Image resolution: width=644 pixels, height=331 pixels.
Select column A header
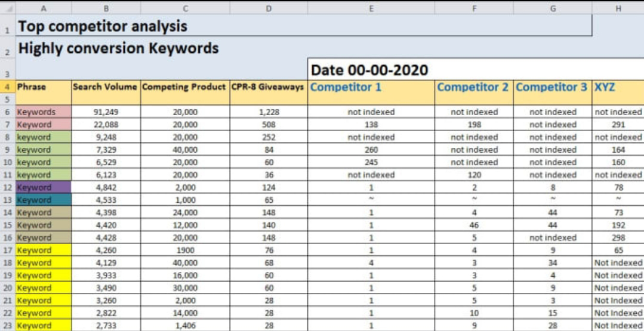(x=44, y=8)
